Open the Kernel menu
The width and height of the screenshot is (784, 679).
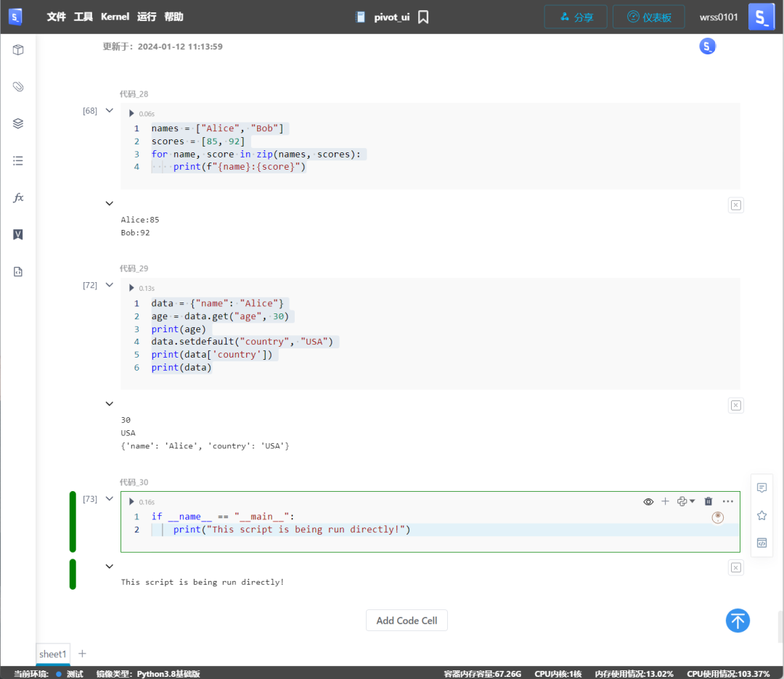[115, 17]
